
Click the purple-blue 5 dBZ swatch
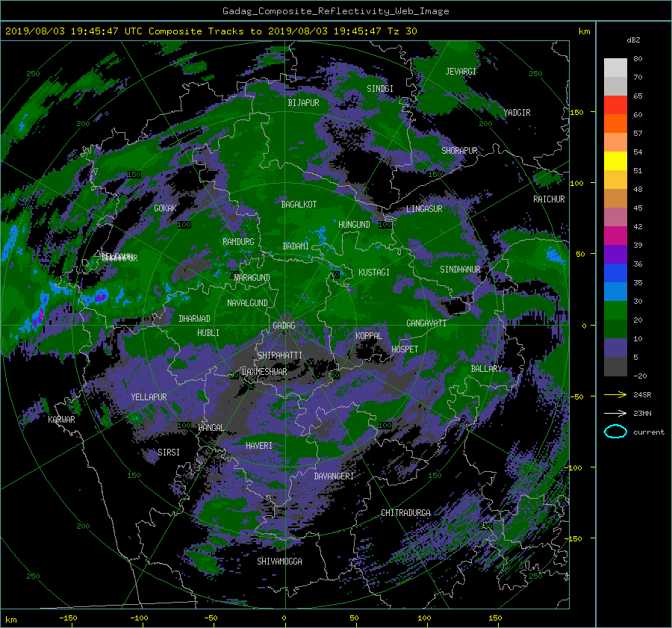[x=615, y=348]
